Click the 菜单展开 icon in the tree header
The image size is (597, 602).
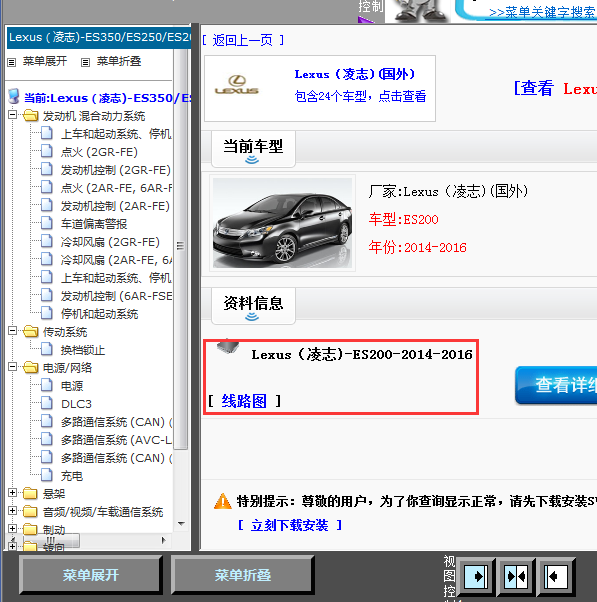coord(12,62)
